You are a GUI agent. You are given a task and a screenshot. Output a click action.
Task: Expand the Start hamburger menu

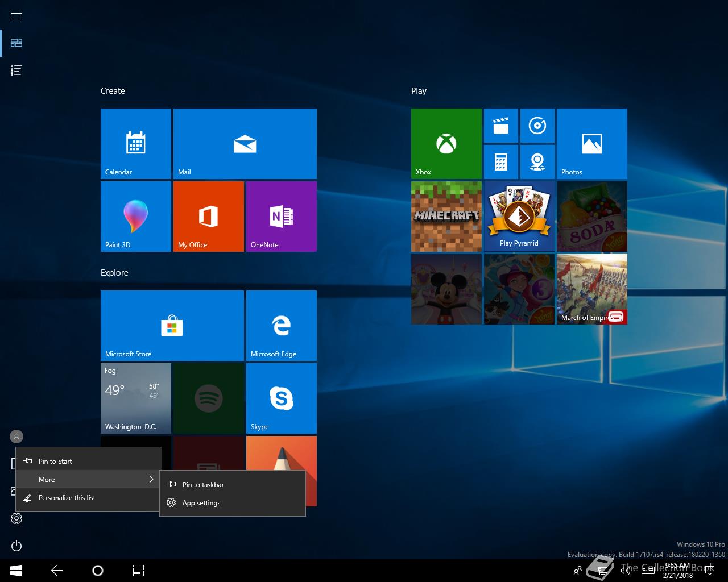(16, 16)
